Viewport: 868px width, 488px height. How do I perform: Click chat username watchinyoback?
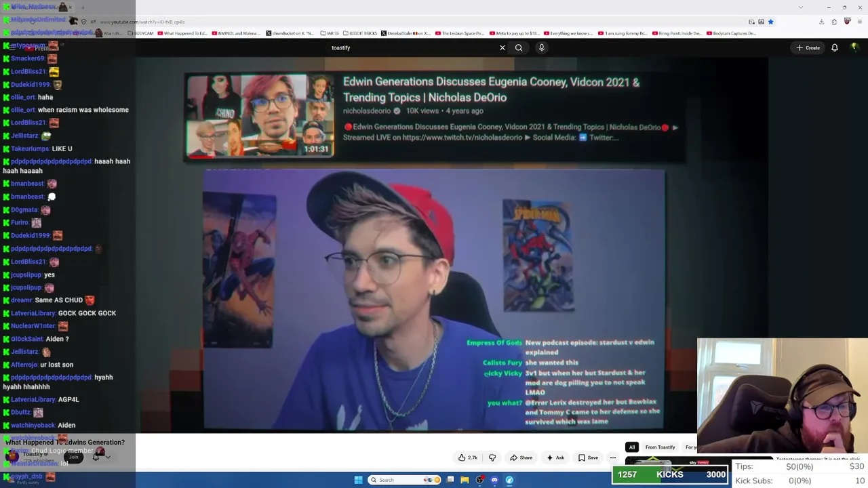point(33,425)
